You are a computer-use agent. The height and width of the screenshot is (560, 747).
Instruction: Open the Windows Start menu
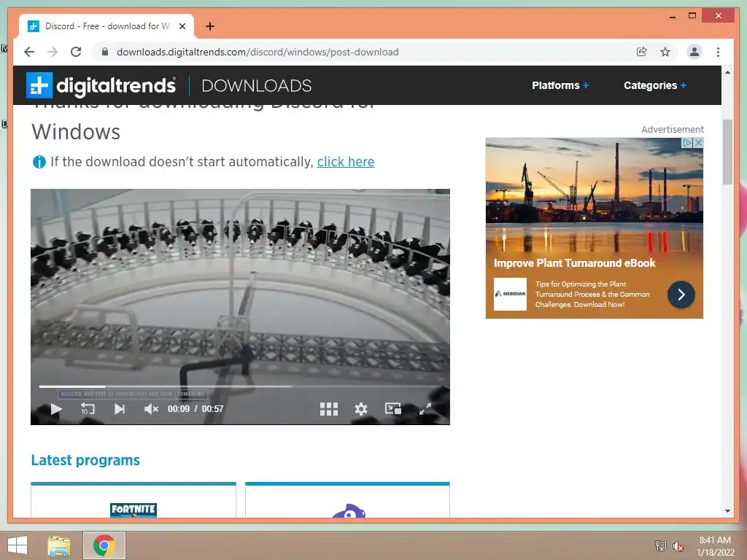(x=18, y=545)
